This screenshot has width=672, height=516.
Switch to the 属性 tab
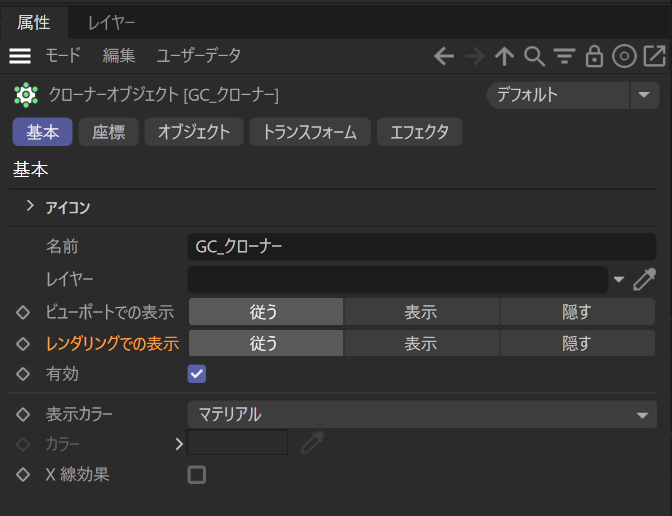point(33,22)
